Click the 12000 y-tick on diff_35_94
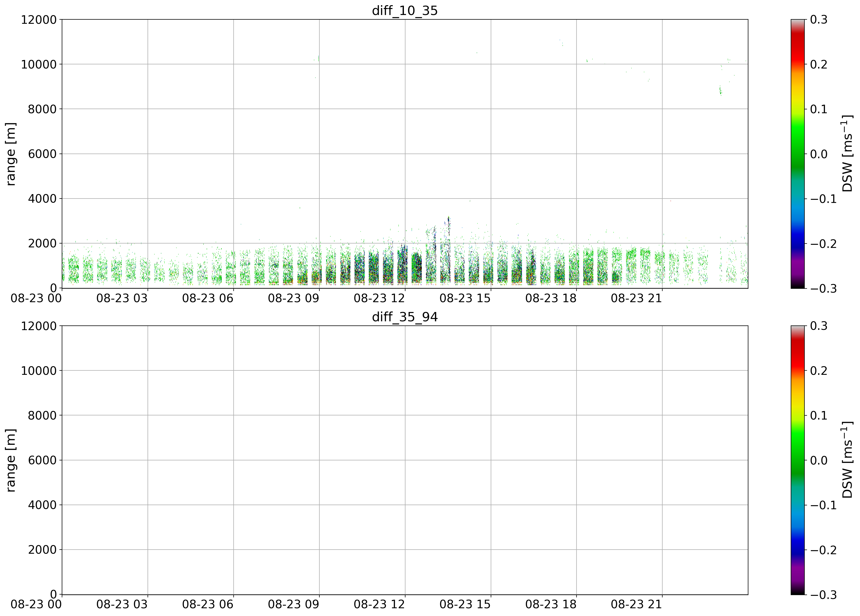This screenshot has width=860, height=616. [x=39, y=326]
